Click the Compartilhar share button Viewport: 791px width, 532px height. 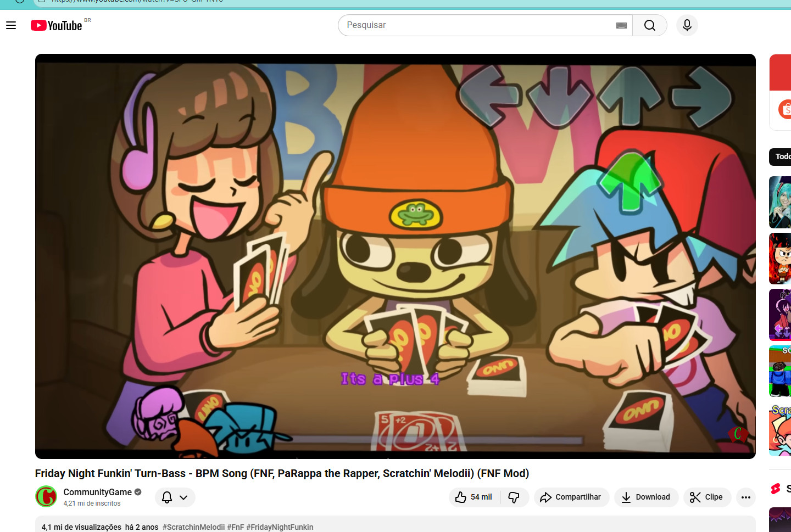point(571,497)
